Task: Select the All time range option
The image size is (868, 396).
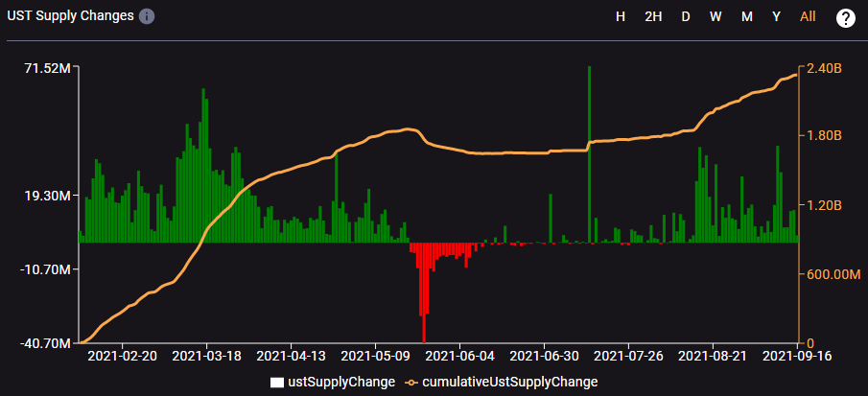Action: click(x=808, y=17)
